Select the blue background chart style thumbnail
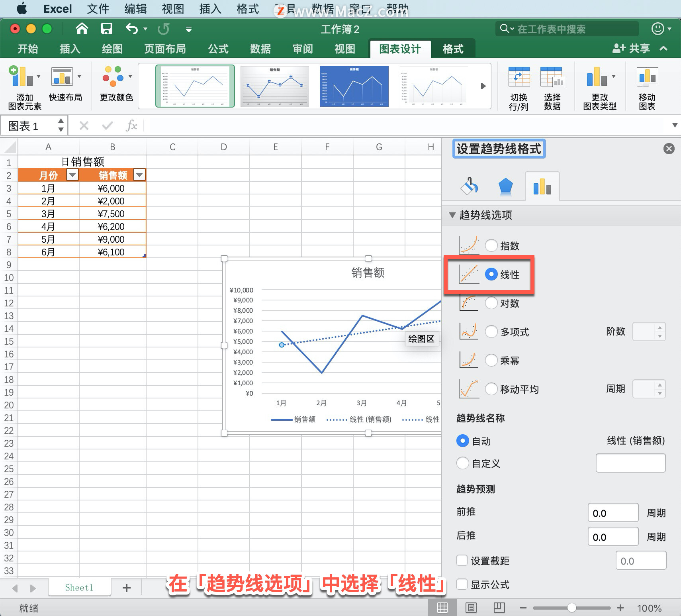This screenshot has width=681, height=616. pyautogui.click(x=354, y=86)
